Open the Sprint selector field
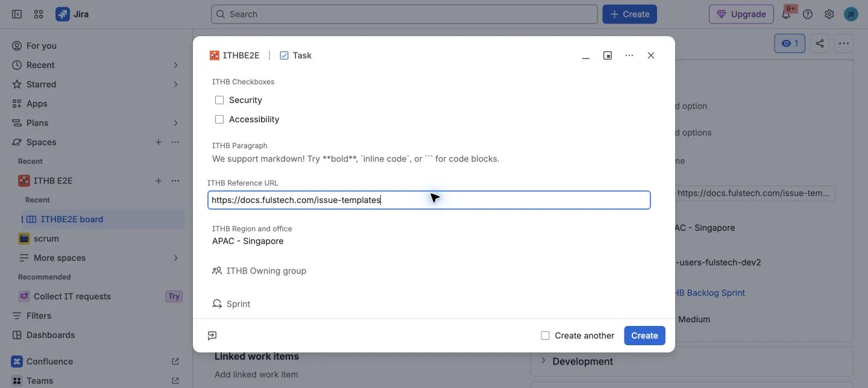The height and width of the screenshot is (388, 868). tap(231, 304)
